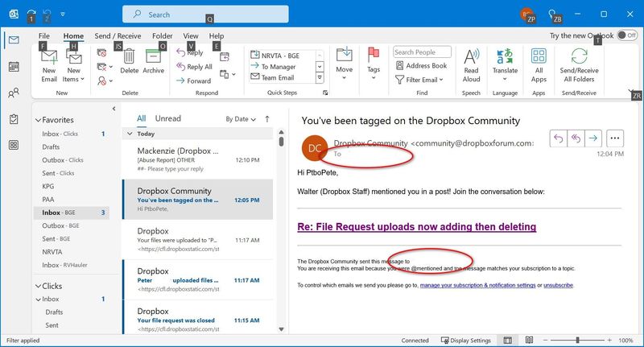Switch to the Folder tab
Viewport: 644px width, 347px height.
(x=163, y=35)
